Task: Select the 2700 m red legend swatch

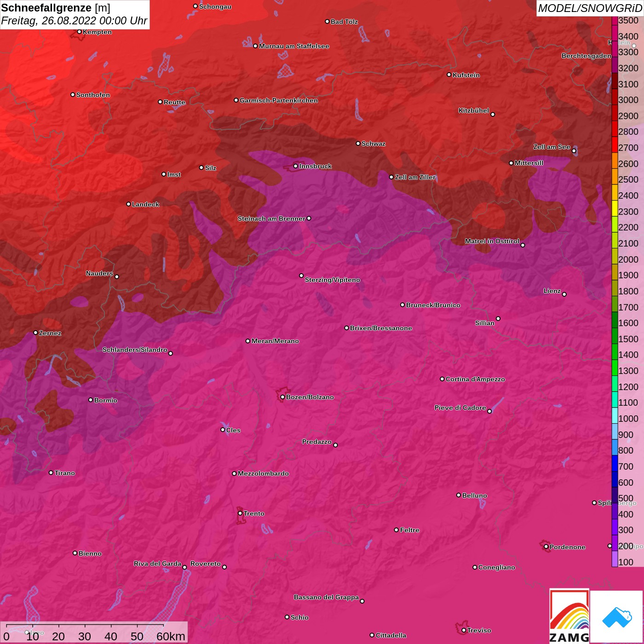Action: pos(615,144)
